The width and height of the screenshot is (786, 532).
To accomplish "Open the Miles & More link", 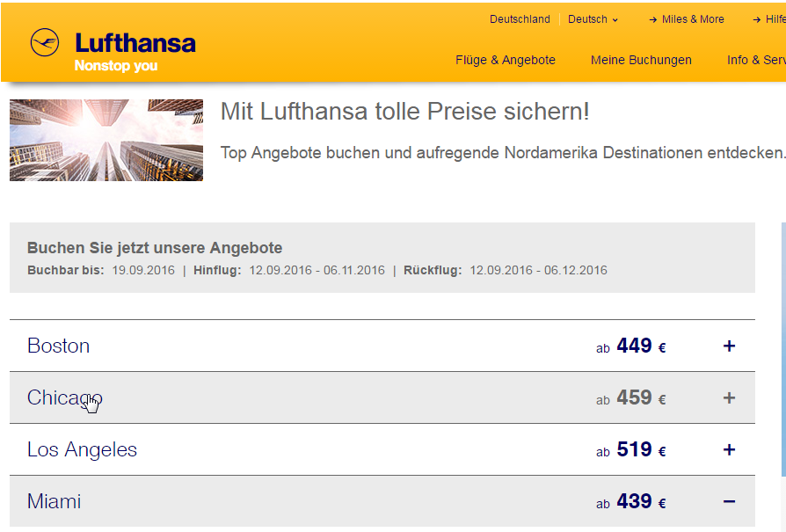I will (x=693, y=19).
